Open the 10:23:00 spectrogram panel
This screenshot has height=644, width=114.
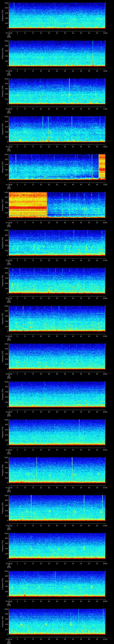coord(57,356)
